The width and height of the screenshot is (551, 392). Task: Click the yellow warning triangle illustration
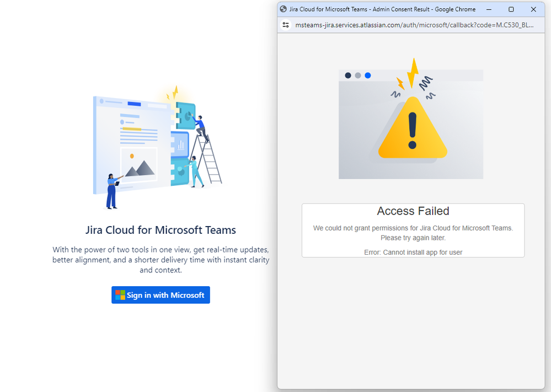[413, 127]
